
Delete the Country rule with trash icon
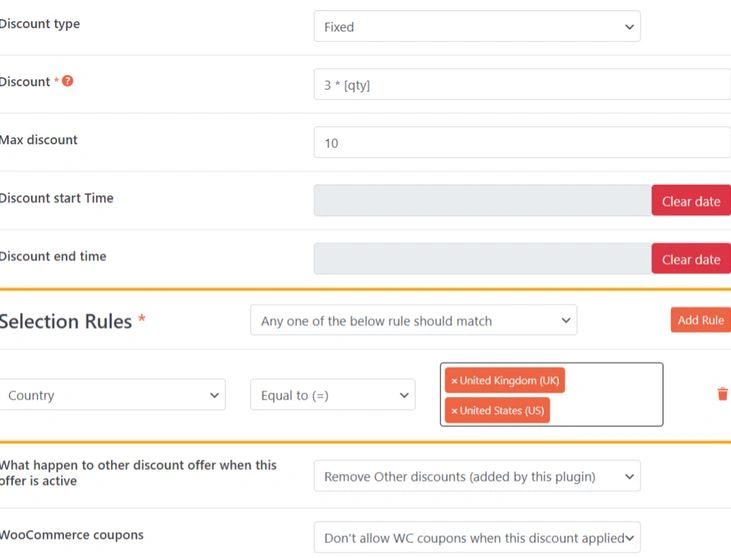722,394
